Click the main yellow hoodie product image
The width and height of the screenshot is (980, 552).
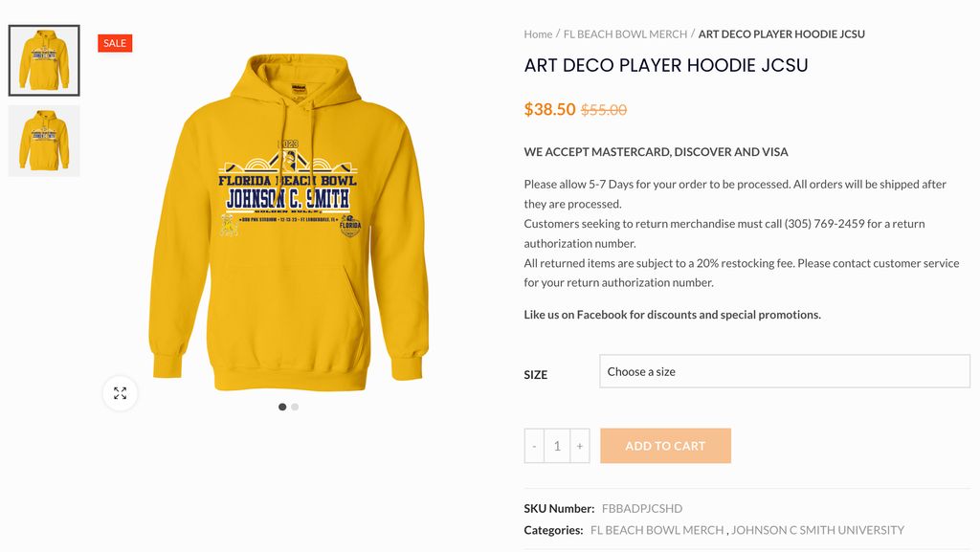288,220
